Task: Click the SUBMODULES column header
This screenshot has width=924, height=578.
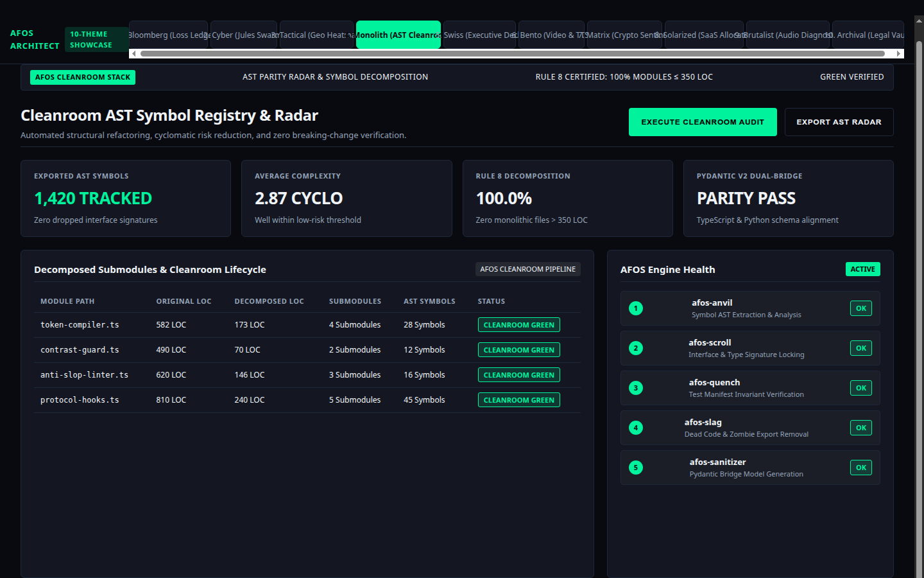Action: (355, 301)
